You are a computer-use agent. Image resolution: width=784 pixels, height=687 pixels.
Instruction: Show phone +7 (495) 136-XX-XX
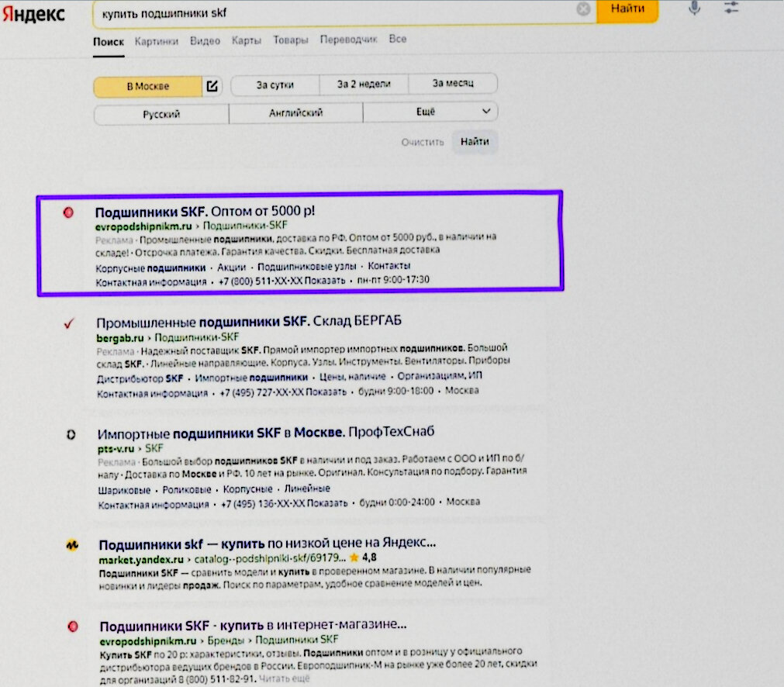284,503
